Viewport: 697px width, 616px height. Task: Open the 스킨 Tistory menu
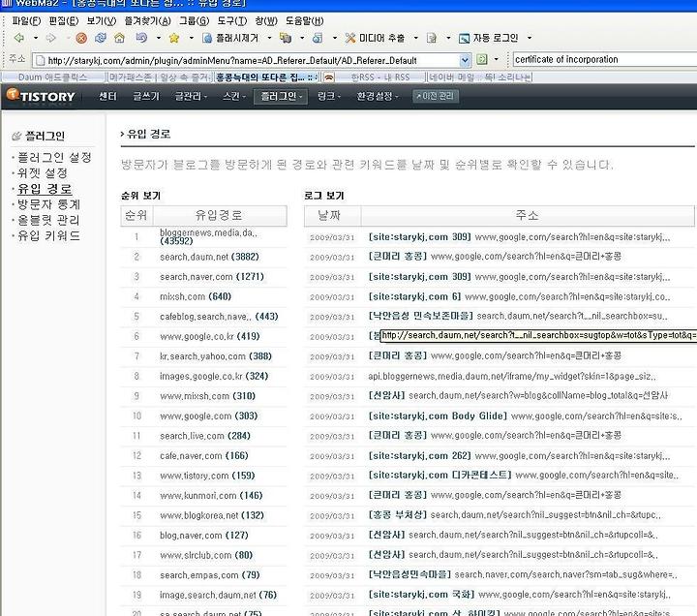234,96
